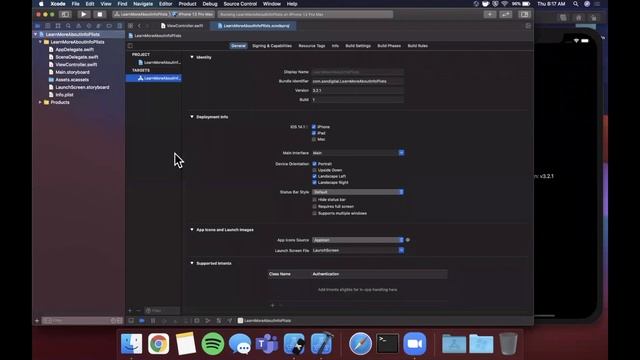Click the pause button in debug bar

point(153,321)
